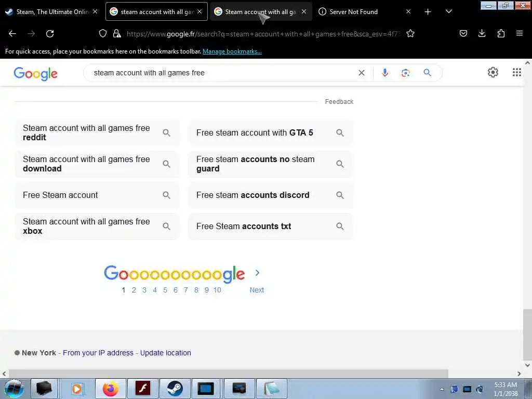Image resolution: width=532 pixels, height=399 pixels.
Task: Click the Feedback link
Action: 339,102
